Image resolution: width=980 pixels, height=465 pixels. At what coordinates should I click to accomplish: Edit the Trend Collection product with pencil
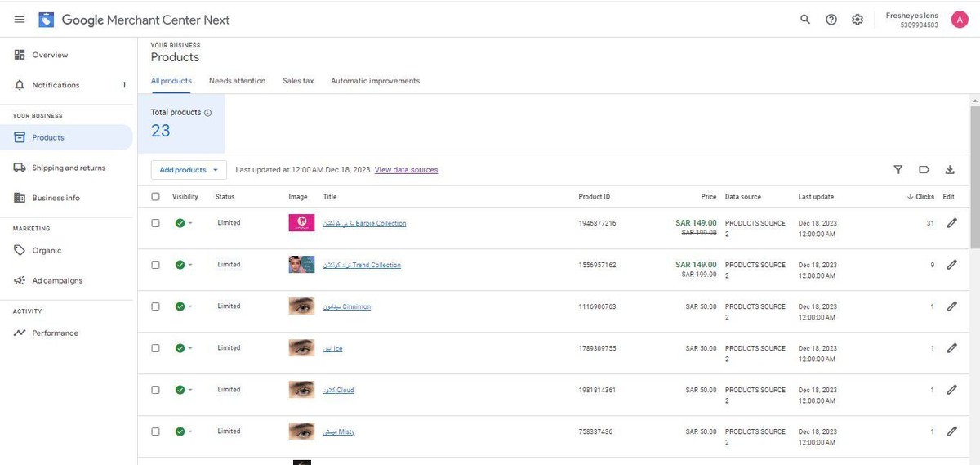pos(951,265)
